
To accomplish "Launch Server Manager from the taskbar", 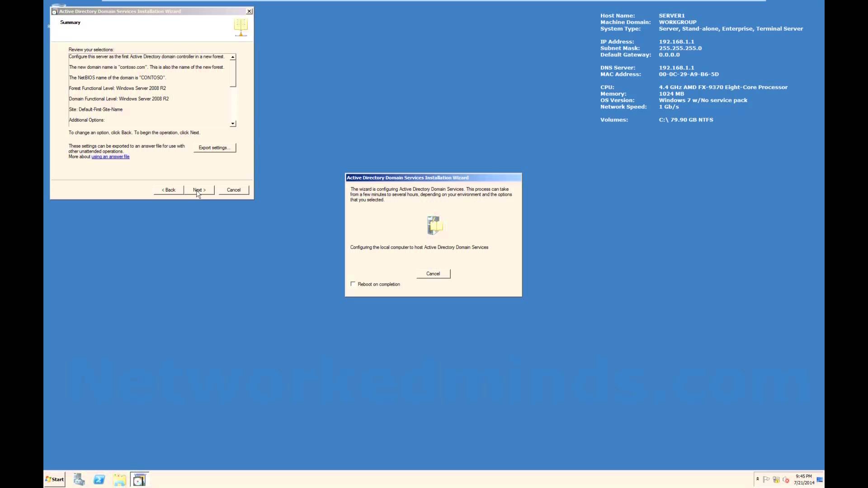I will tap(79, 479).
